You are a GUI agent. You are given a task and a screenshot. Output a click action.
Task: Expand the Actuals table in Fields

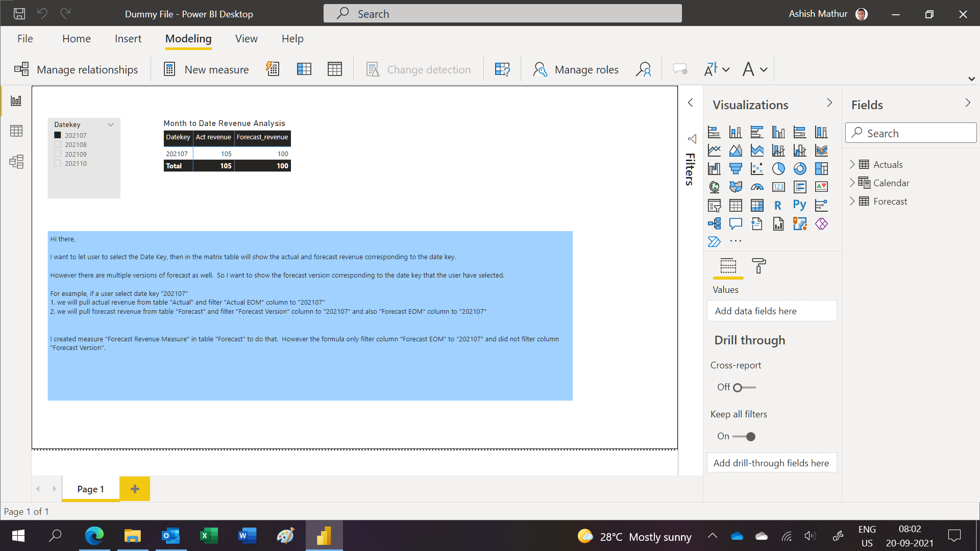click(x=852, y=164)
